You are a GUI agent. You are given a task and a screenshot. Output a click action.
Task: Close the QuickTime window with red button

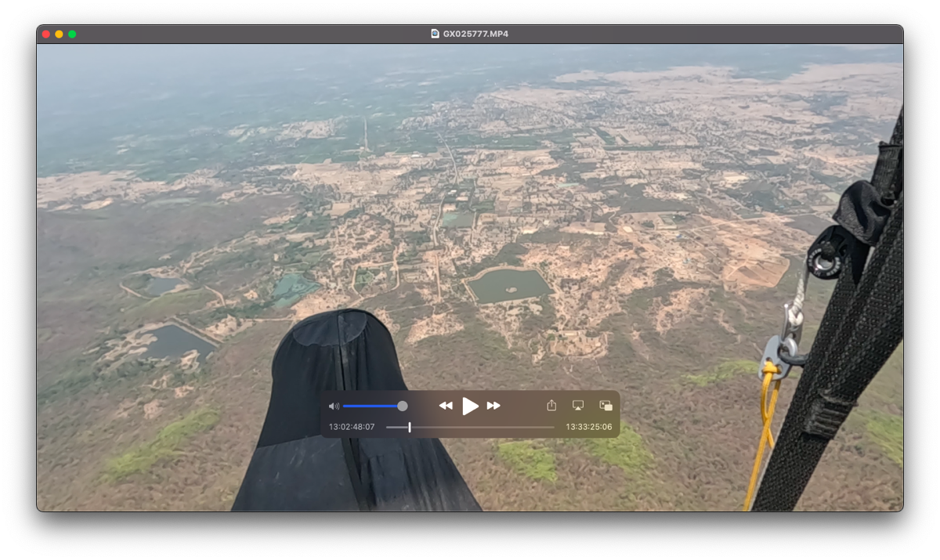pyautogui.click(x=46, y=34)
